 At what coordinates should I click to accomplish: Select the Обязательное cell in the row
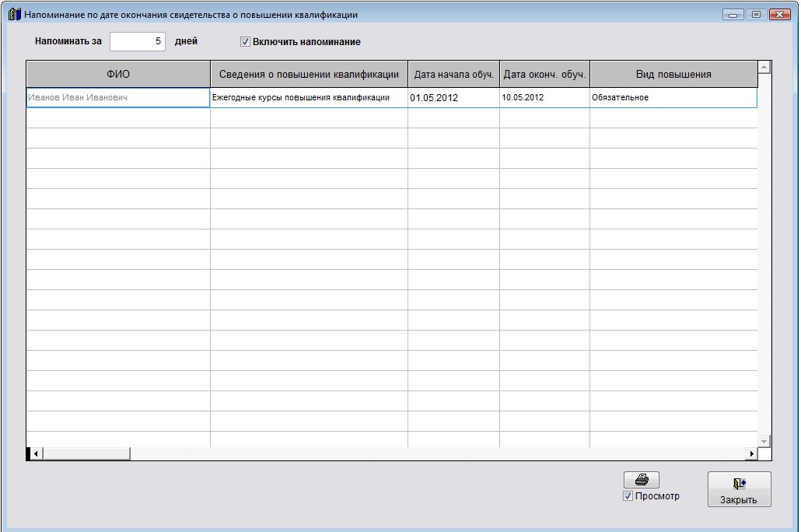coord(673,98)
